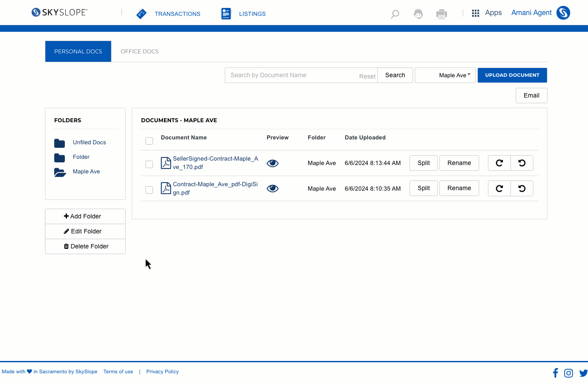This screenshot has width=588, height=383.
Task: Check the Contract-Maple_Ave DigiSign row checkbox
Action: click(149, 190)
